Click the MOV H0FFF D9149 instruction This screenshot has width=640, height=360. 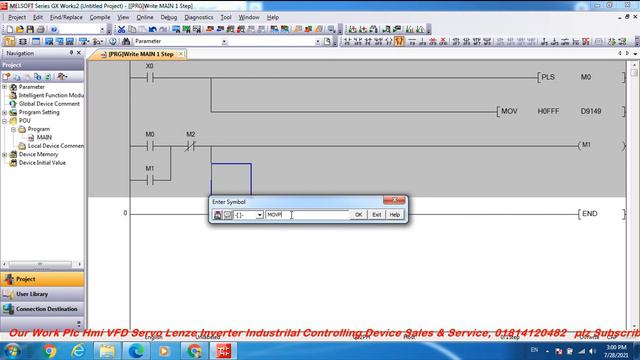pos(560,111)
